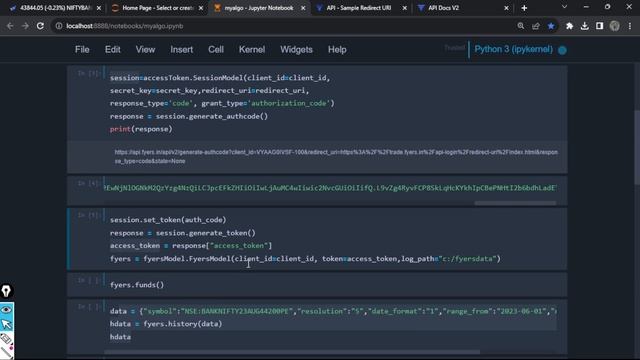
Task: Open the Kernel menu
Action: pos(252,49)
